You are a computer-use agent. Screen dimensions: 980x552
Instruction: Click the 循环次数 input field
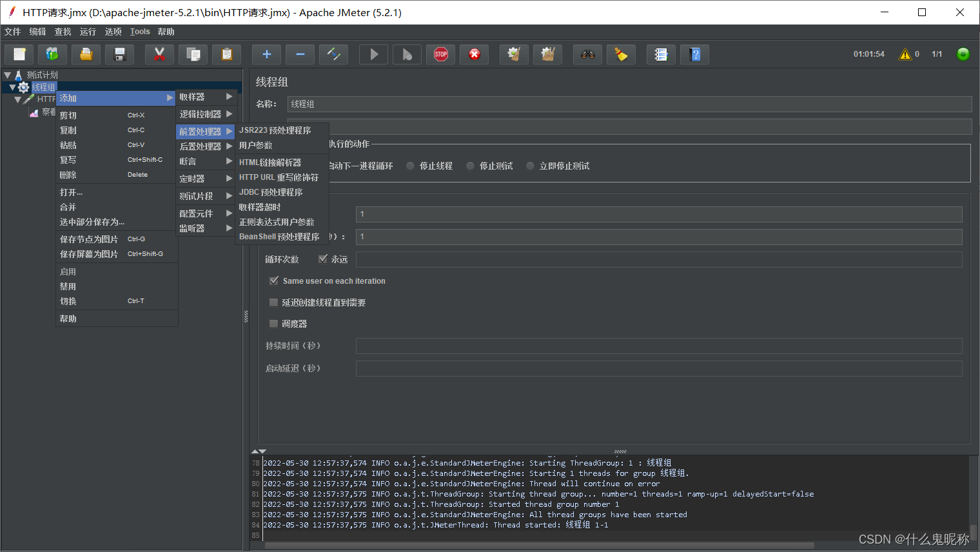(x=659, y=259)
